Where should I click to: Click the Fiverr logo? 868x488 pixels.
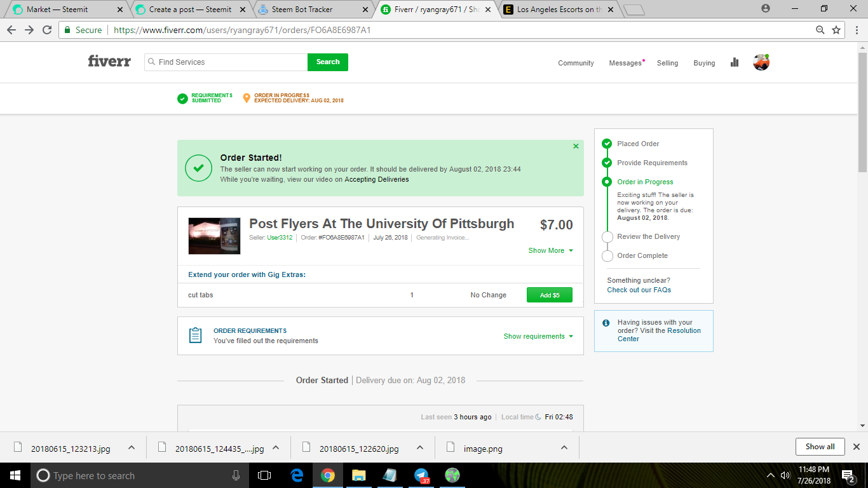pyautogui.click(x=109, y=61)
